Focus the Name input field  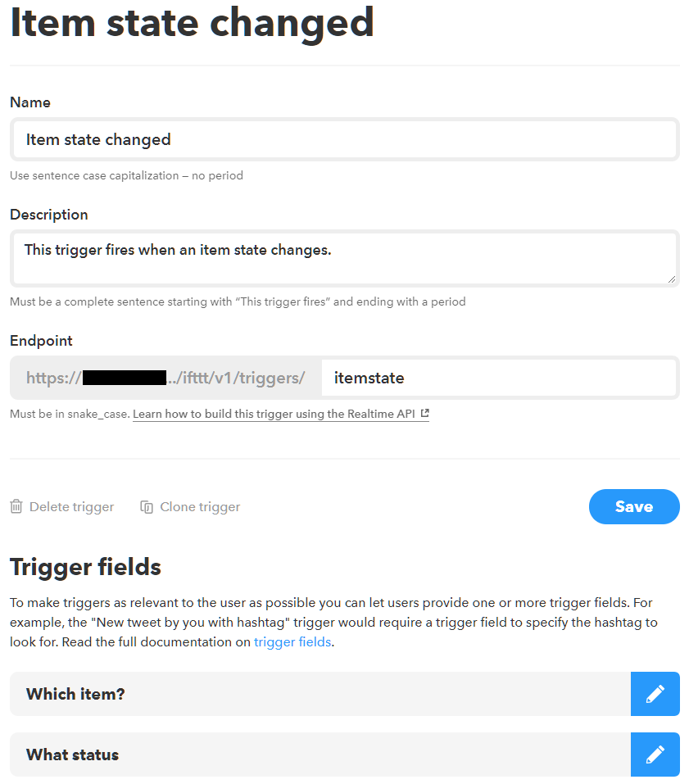coord(344,139)
